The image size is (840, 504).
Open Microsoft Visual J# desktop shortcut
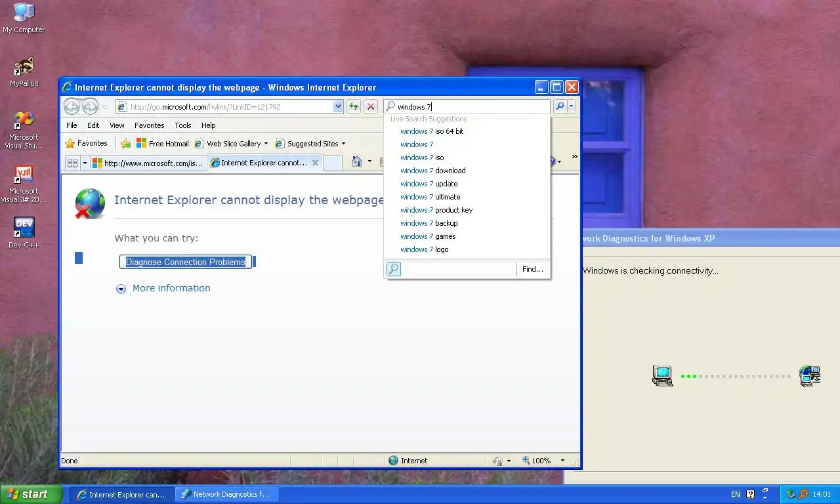point(24,184)
